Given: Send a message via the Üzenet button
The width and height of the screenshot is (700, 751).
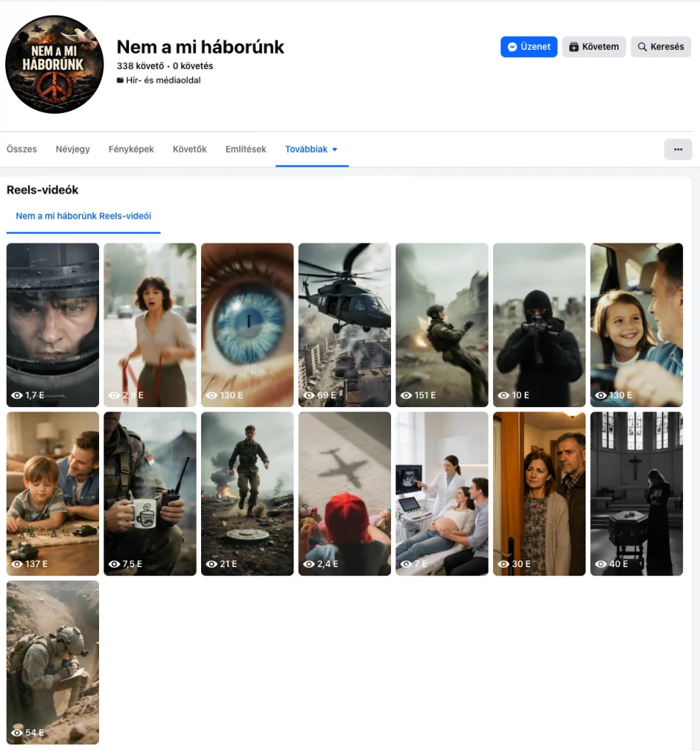Looking at the screenshot, I should point(528,46).
